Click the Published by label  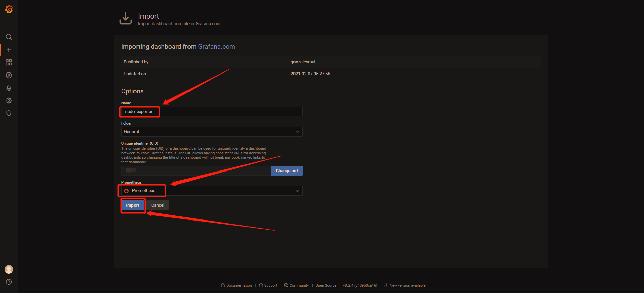[x=136, y=62]
